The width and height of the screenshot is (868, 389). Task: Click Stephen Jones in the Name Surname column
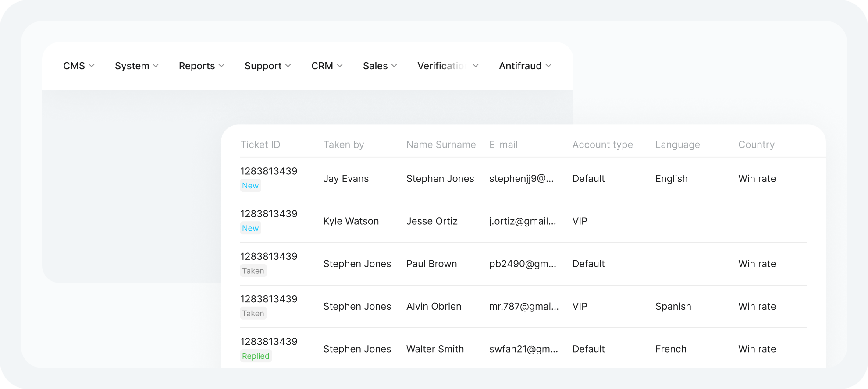[x=440, y=179]
